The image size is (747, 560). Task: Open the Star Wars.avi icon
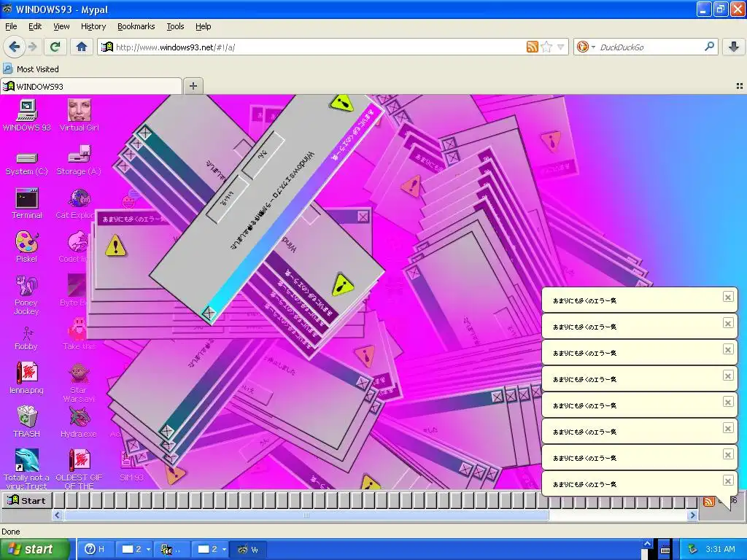79,382
